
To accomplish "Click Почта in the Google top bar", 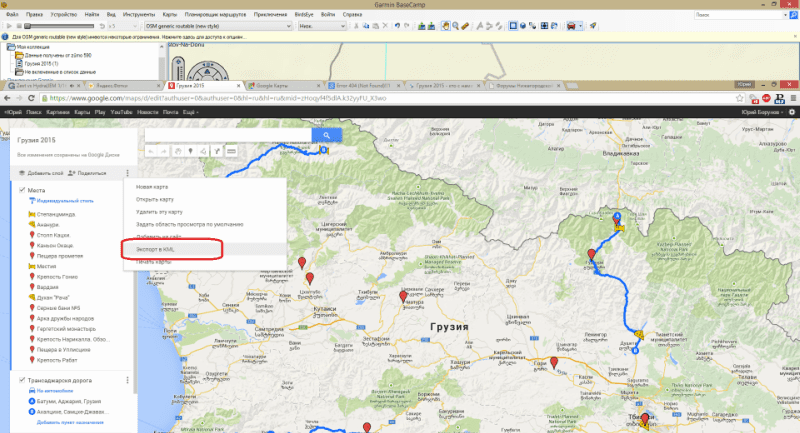I will click(x=170, y=112).
